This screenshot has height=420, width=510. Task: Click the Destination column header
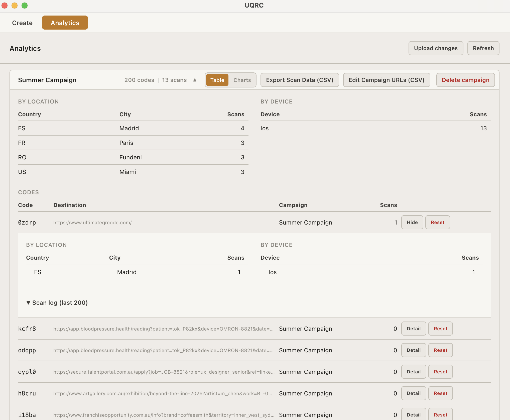pos(70,205)
